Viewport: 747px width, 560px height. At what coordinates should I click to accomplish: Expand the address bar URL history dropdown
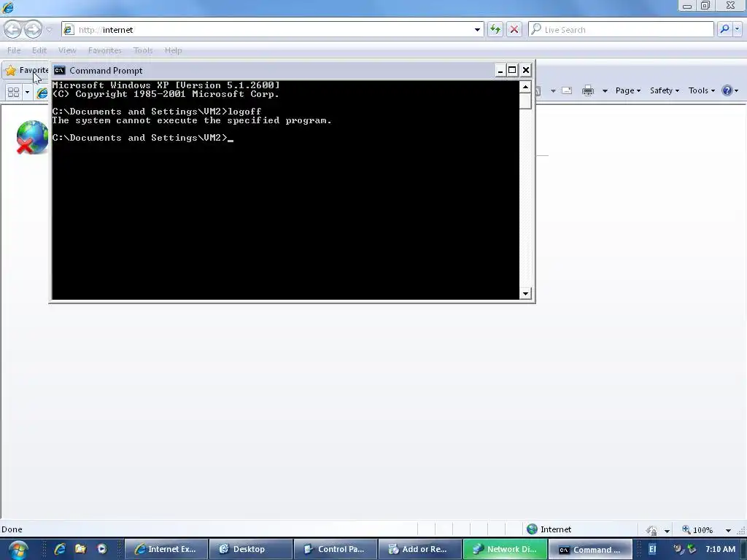point(477,29)
